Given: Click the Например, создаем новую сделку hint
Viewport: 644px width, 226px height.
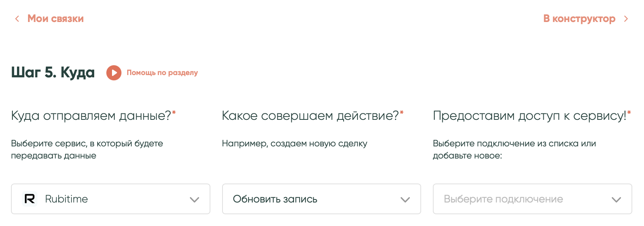Looking at the screenshot, I should click(x=294, y=144).
